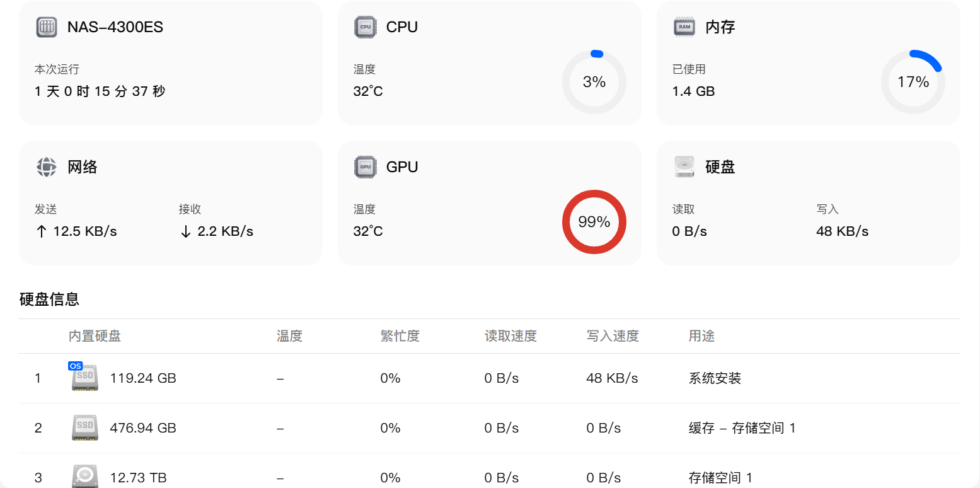
Task: Click the 12.73 TB HDD icon
Action: coord(84,476)
